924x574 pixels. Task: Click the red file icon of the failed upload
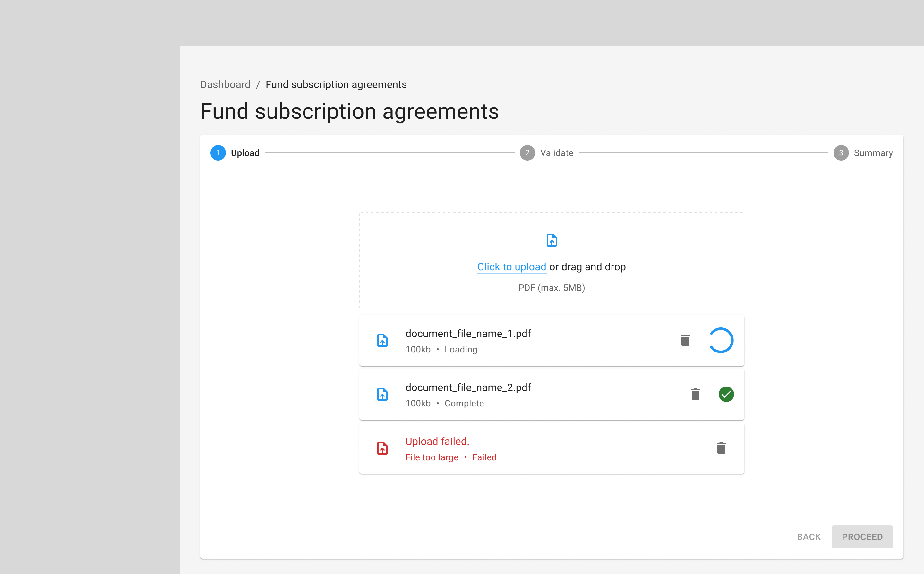pyautogui.click(x=382, y=448)
